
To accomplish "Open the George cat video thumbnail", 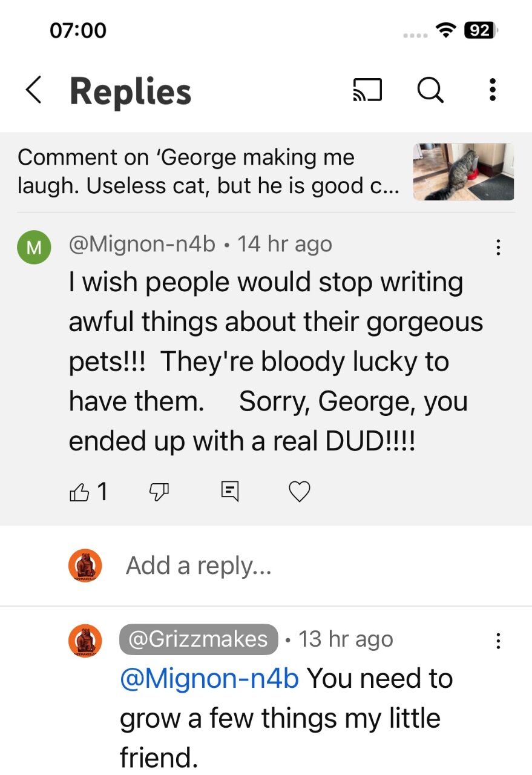I will click(x=464, y=172).
